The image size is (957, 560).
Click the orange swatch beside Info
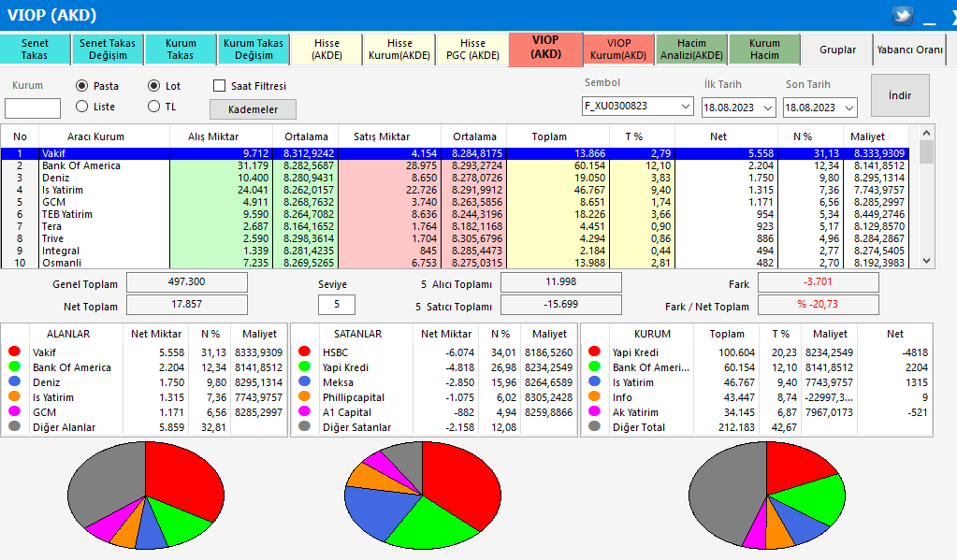[594, 396]
